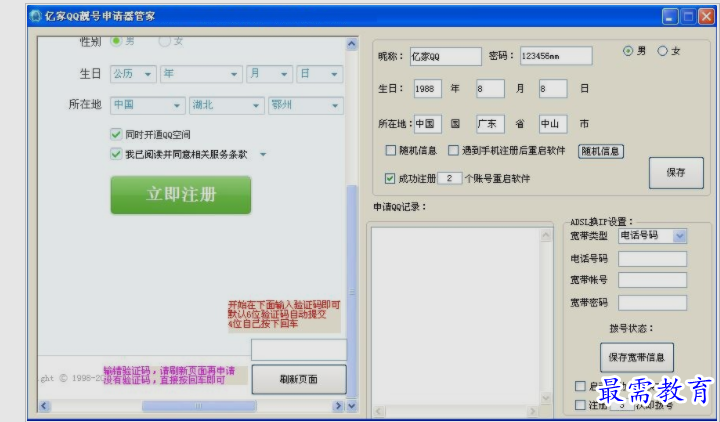Screen dimensions: 720x422
Task: Click the 宽带密码 input field
Action: [x=652, y=303]
